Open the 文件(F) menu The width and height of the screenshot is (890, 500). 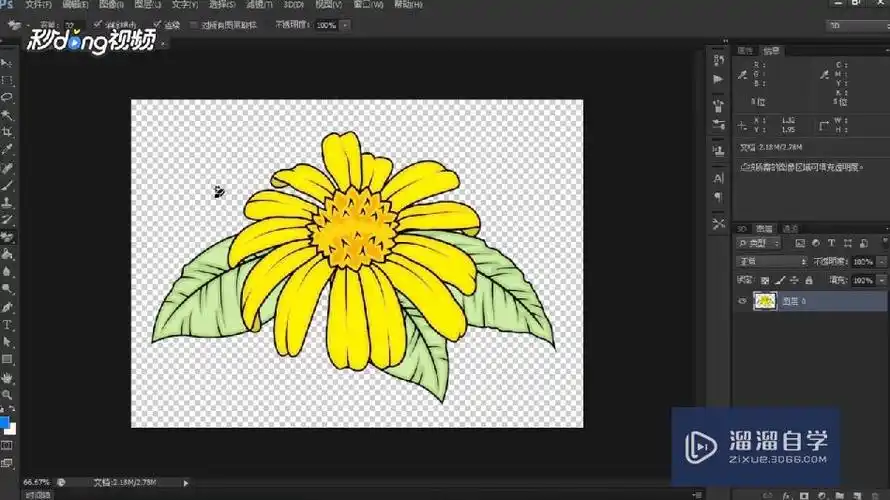click(x=38, y=5)
